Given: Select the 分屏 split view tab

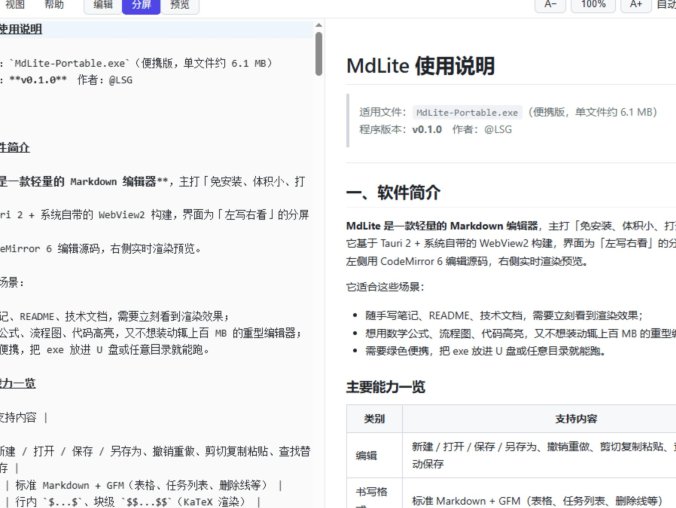Looking at the screenshot, I should [141, 5].
